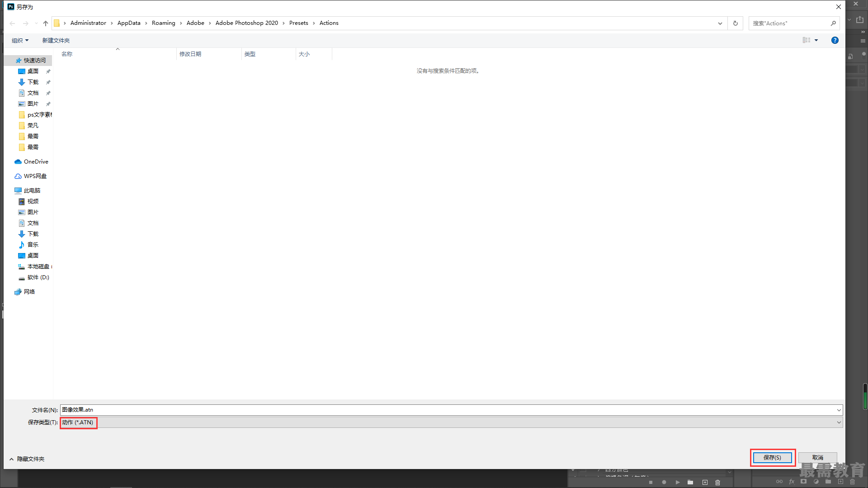Click Photoshop vertical scrollbar at right edge
Image resolution: width=868 pixels, height=488 pixels.
865,397
